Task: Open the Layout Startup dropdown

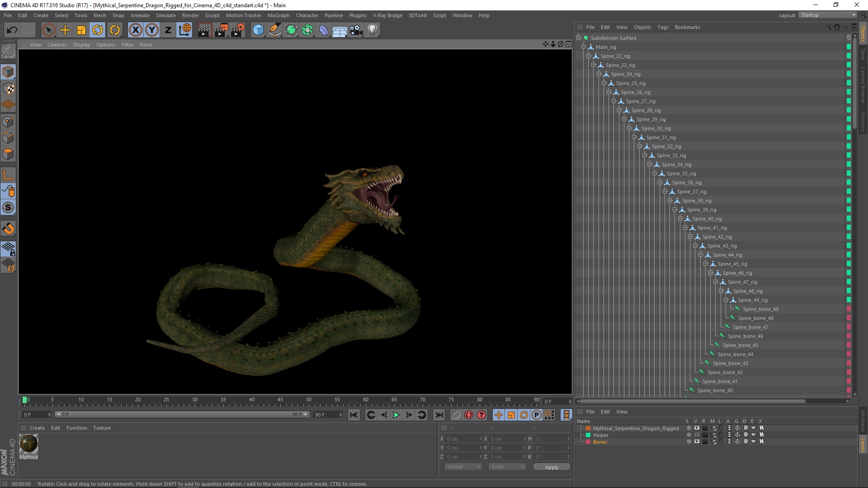Action: coord(828,15)
